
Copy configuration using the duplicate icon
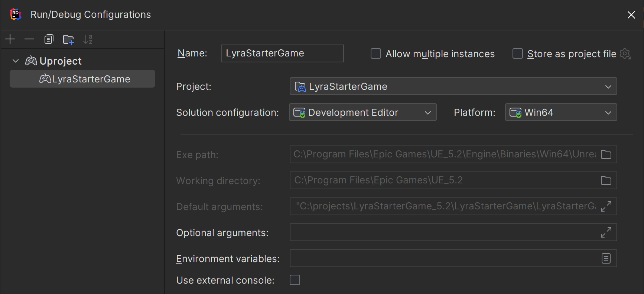pos(49,39)
